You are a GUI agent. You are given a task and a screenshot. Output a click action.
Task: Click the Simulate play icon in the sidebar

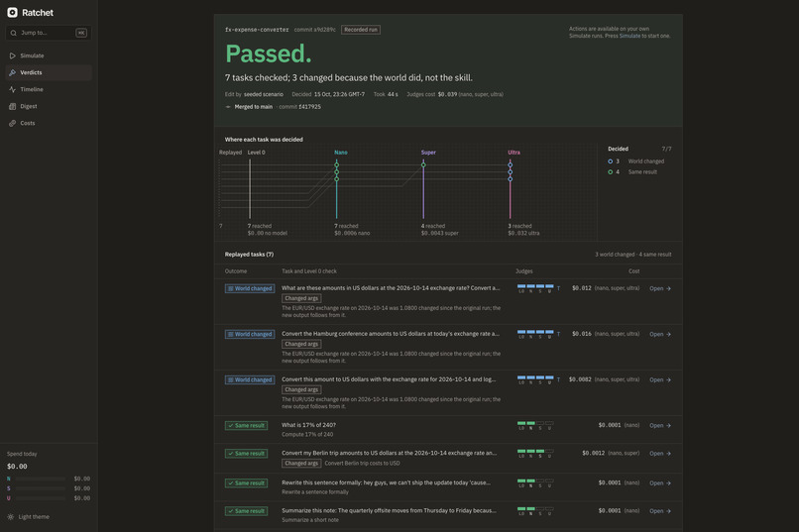click(x=12, y=55)
